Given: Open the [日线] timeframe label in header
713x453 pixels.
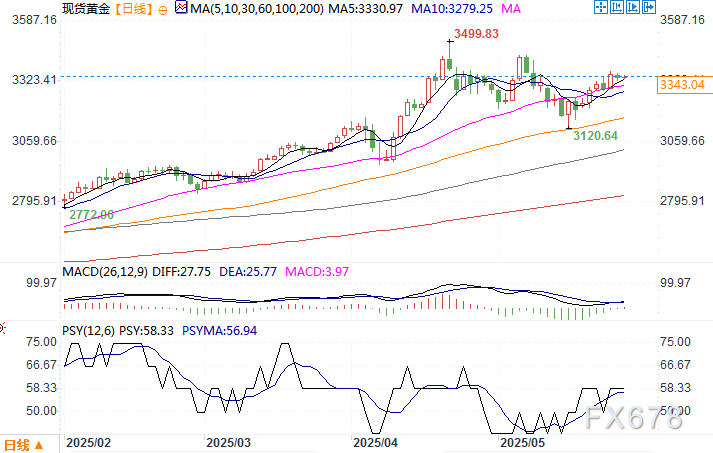Looking at the screenshot, I should tap(132, 8).
